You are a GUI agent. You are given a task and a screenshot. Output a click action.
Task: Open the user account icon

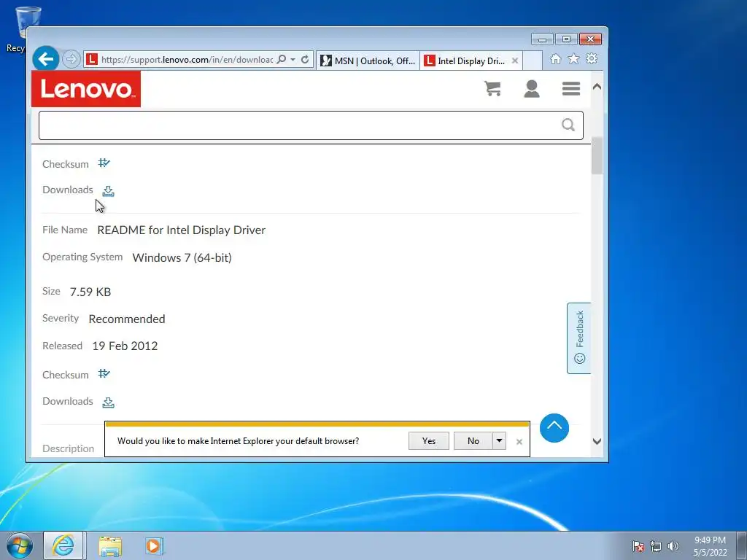[x=532, y=88]
